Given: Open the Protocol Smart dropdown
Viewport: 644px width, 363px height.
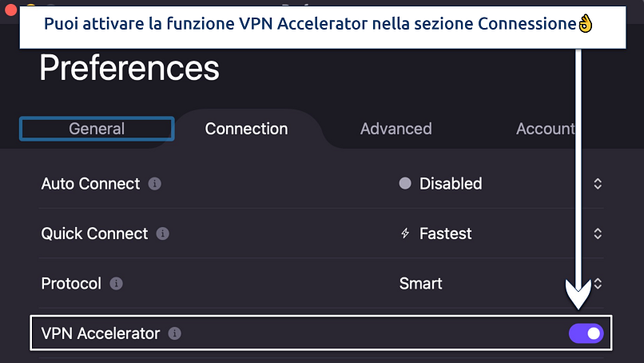Looking at the screenshot, I should [x=597, y=284].
